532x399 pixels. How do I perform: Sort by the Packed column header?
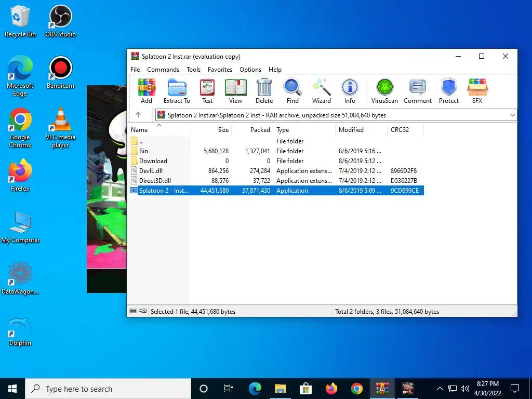click(252, 129)
